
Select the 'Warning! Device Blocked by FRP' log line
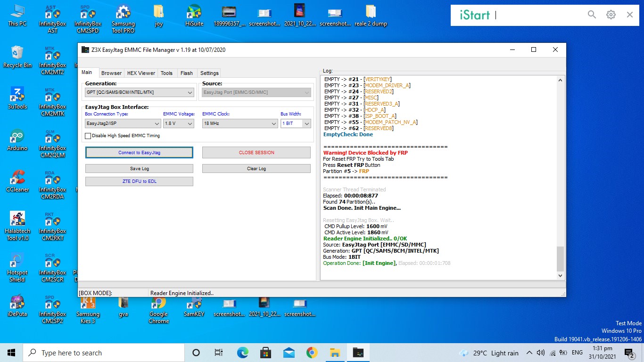[365, 153]
